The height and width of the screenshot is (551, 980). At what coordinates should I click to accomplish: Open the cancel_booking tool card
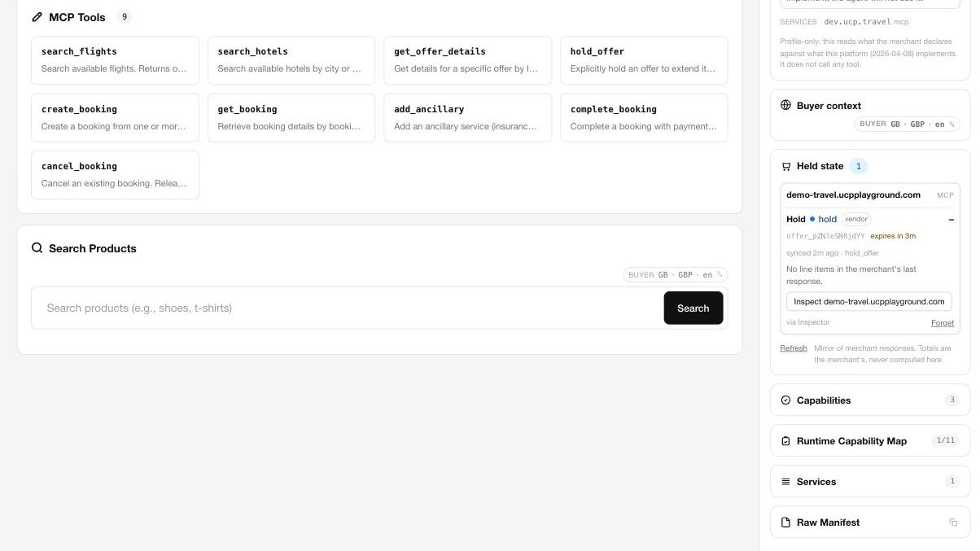[115, 175]
